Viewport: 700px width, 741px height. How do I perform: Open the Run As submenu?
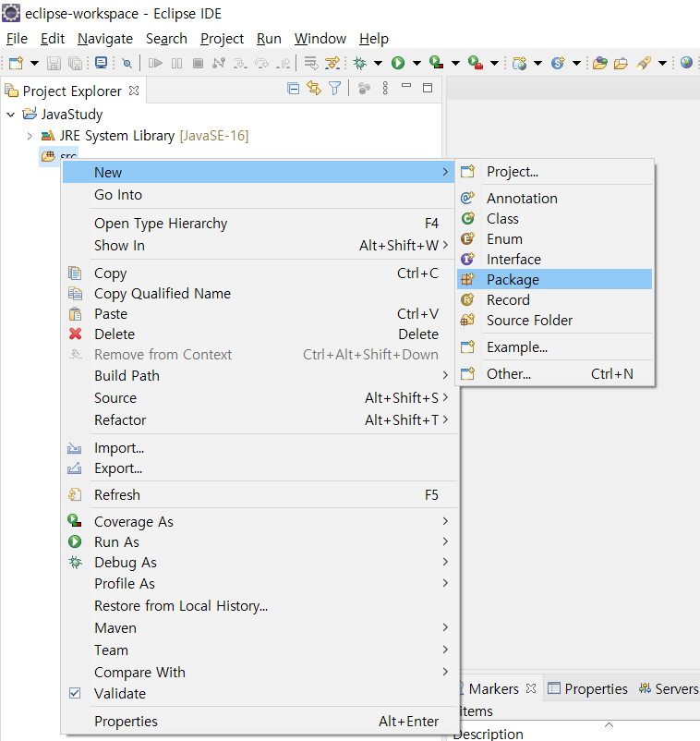(259, 541)
